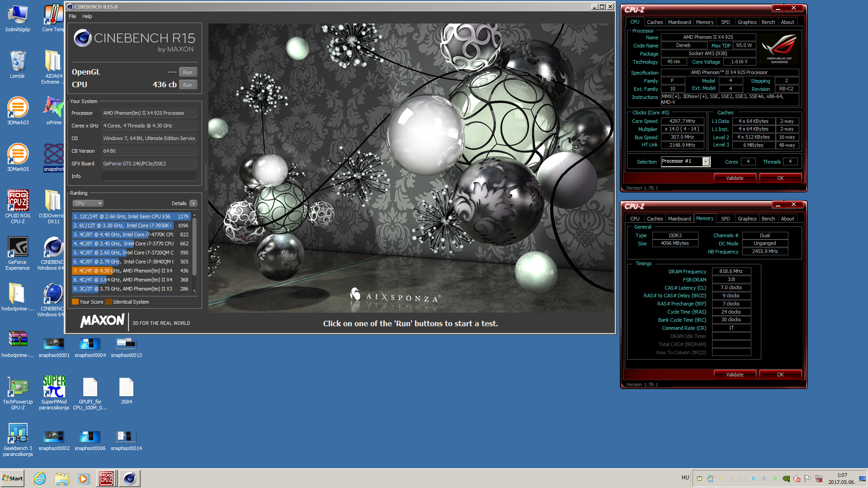The width and height of the screenshot is (868, 488).
Task: Launch 3DMark03 from desktop
Action: click(x=18, y=111)
